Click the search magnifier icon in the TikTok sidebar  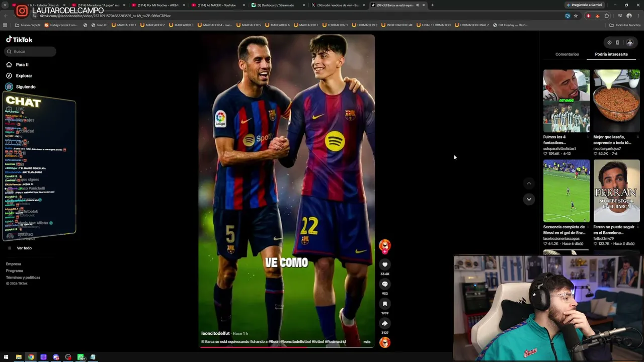[9, 51]
